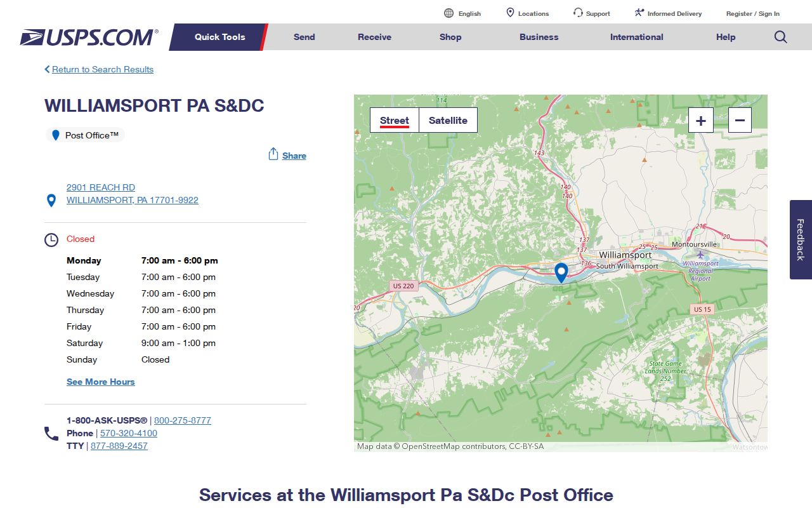812x508 pixels.
Task: Click the globe language icon
Action: tap(449, 13)
